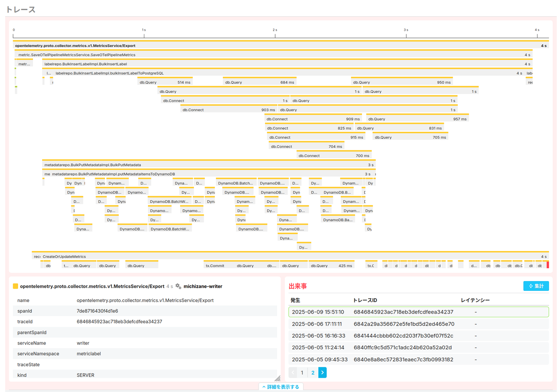Click the 1 s timeline marker
This screenshot has width=557, height=392.
click(144, 30)
